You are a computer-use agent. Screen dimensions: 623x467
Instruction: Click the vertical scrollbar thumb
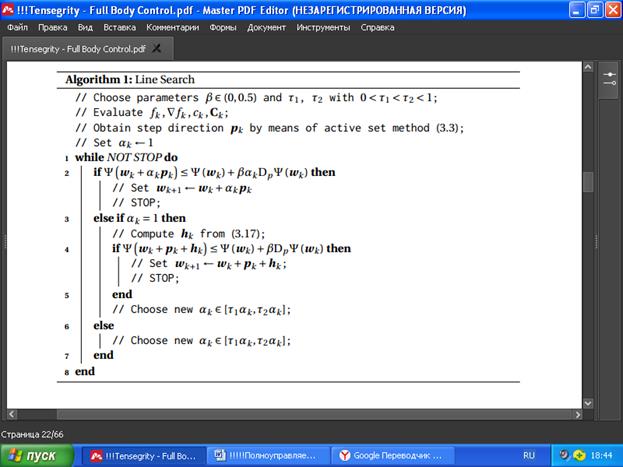pos(588,182)
